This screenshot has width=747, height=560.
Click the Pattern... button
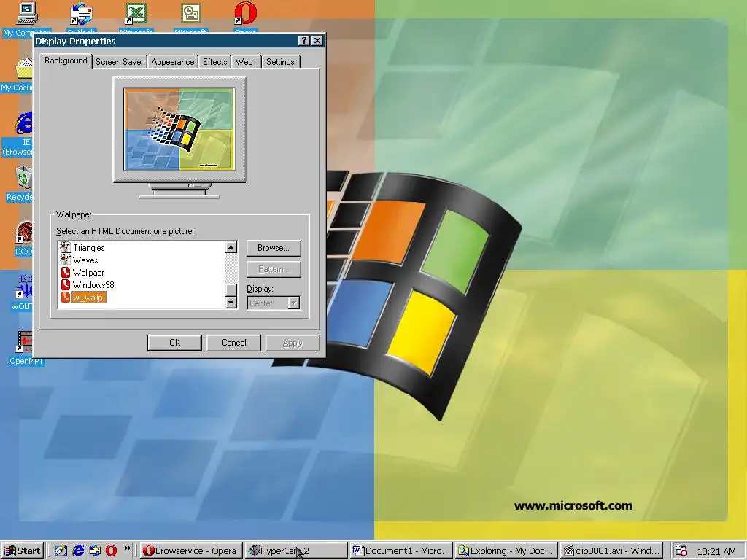point(274,269)
